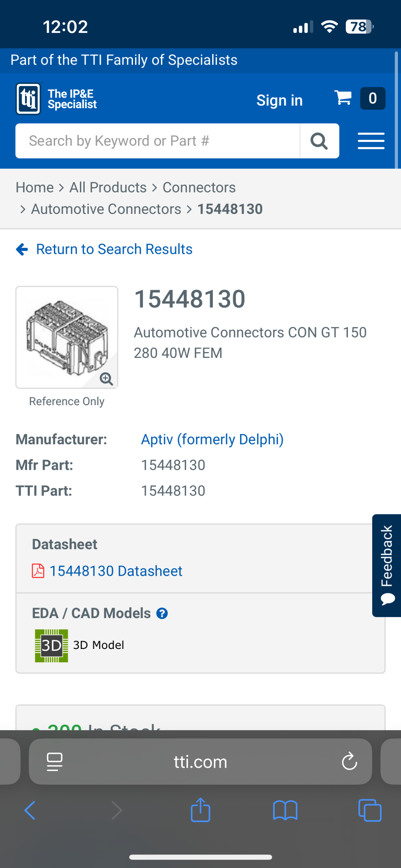Reload the tti.com page
Image resolution: width=401 pixels, height=868 pixels.
click(x=349, y=761)
